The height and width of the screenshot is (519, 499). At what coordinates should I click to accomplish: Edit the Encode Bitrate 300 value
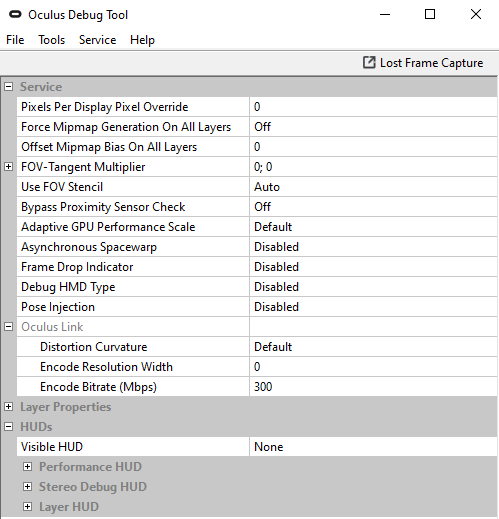373,387
